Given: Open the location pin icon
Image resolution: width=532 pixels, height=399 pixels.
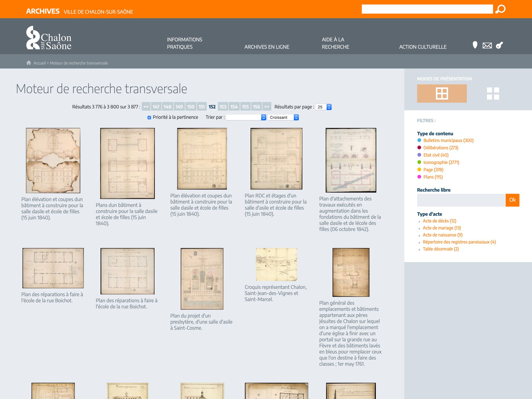Looking at the screenshot, I should [475, 45].
